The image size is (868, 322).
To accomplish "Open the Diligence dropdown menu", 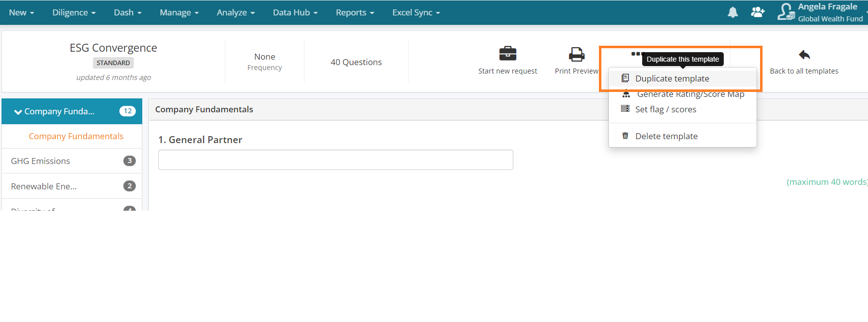I will (74, 12).
